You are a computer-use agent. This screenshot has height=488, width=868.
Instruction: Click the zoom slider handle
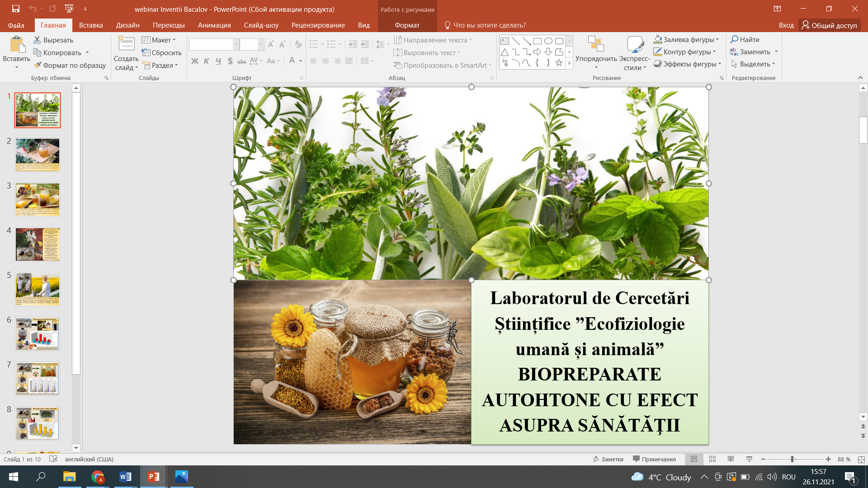[x=792, y=459]
